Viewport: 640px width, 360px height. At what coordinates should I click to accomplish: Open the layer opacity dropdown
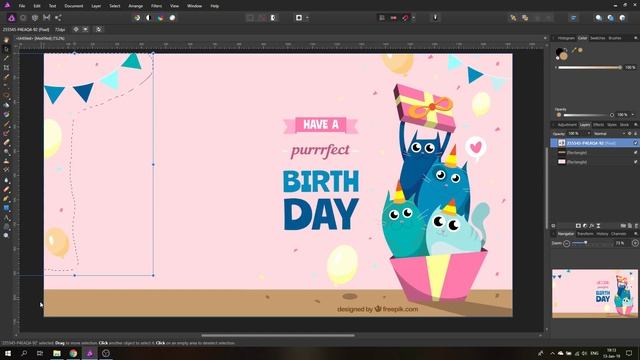coord(589,134)
